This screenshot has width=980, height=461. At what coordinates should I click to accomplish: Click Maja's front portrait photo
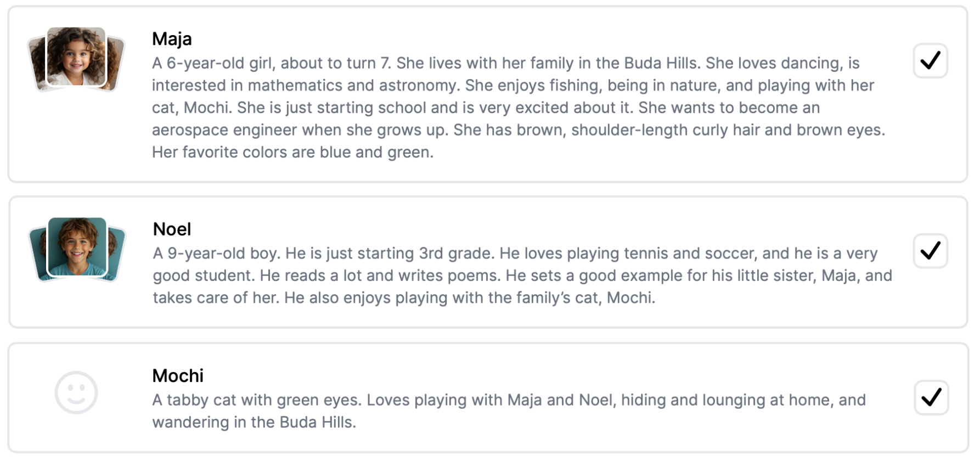tap(76, 57)
